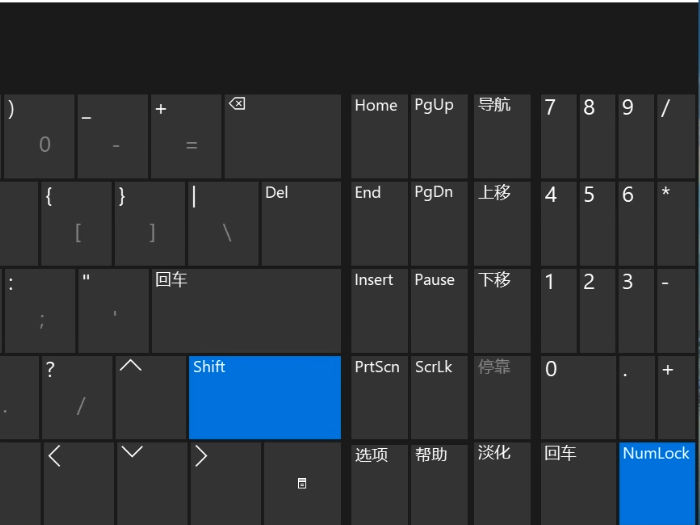Toggle the highlighted Shift key
This screenshot has width=700, height=525.
pyautogui.click(x=264, y=397)
